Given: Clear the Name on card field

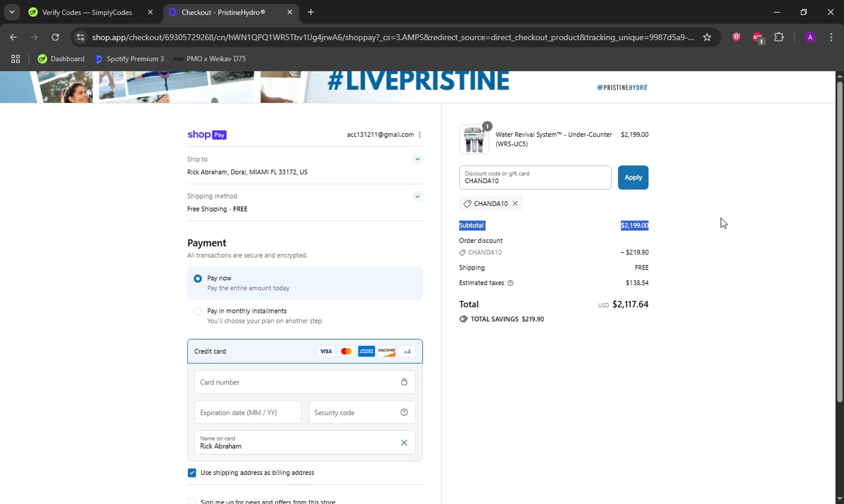Looking at the screenshot, I should [x=404, y=443].
